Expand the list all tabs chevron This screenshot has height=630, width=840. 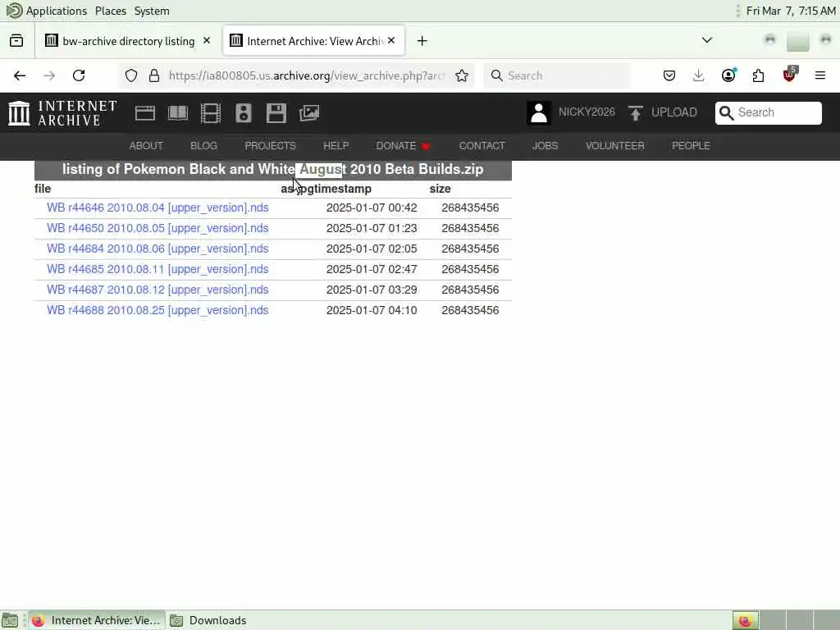tap(707, 40)
